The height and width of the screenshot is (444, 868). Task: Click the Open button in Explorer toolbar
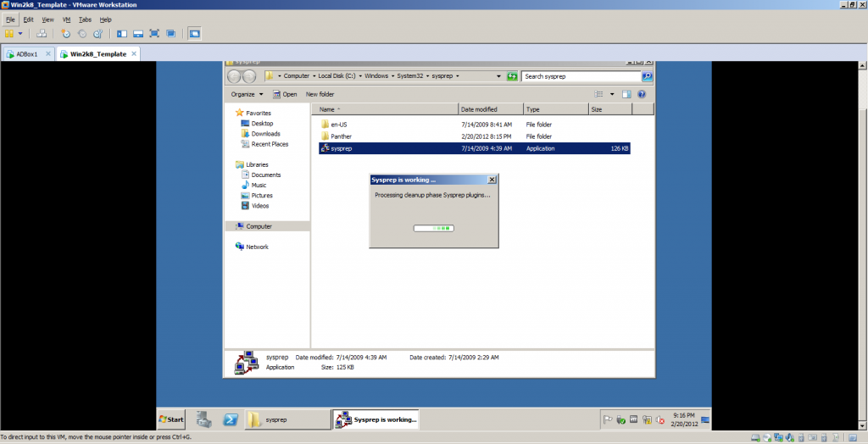click(x=285, y=94)
